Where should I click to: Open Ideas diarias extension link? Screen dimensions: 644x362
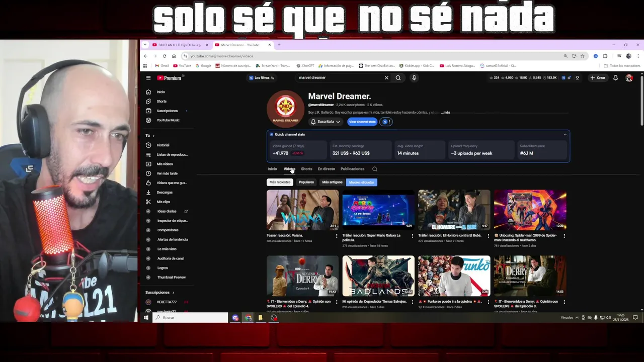click(x=166, y=211)
